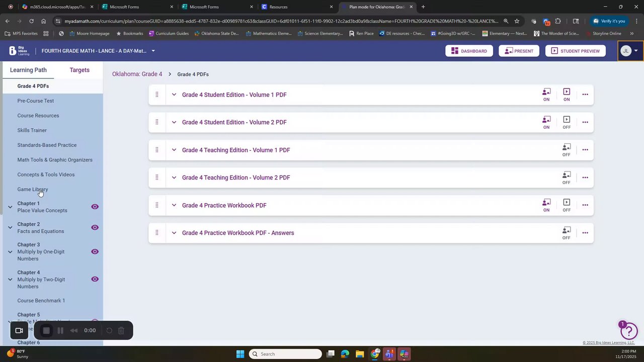Expand Grade 4 Teaching Edition Volume 1 chevron
The image size is (644, 362).
coord(174,150)
